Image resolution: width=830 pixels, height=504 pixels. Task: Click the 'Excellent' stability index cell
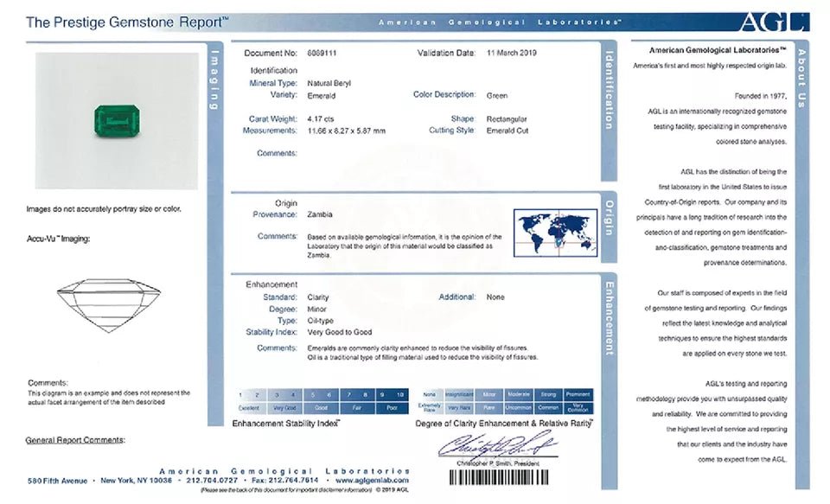click(x=249, y=406)
